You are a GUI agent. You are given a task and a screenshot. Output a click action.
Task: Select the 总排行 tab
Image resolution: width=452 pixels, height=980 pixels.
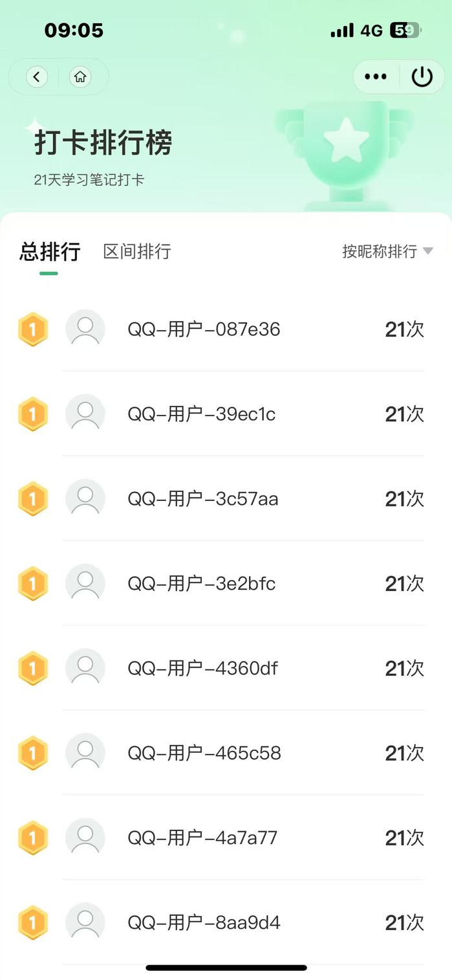(x=50, y=251)
